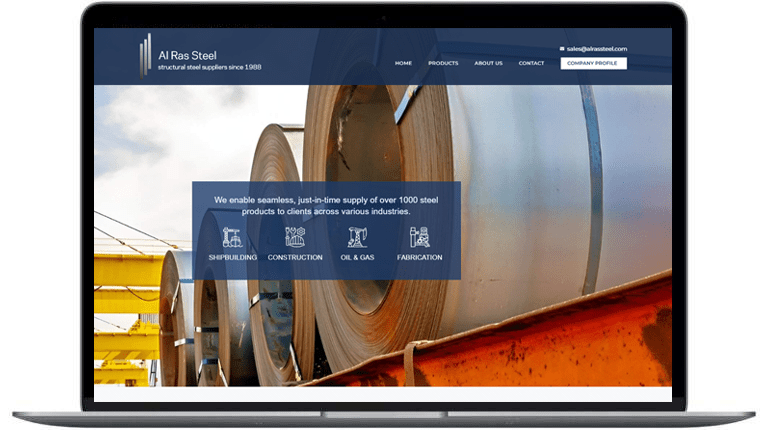Image resolution: width=768 pixels, height=430 pixels.
Task: Open the About Us page
Action: point(488,63)
